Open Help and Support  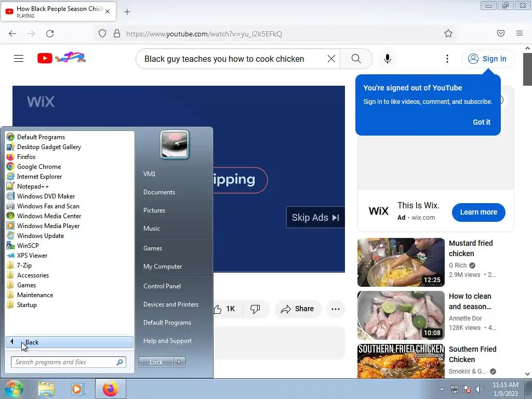167,341
